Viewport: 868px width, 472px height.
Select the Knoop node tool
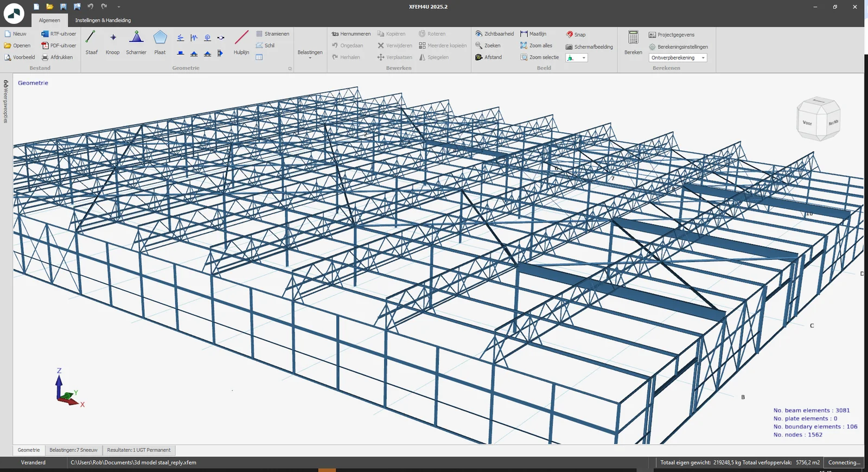[112, 43]
